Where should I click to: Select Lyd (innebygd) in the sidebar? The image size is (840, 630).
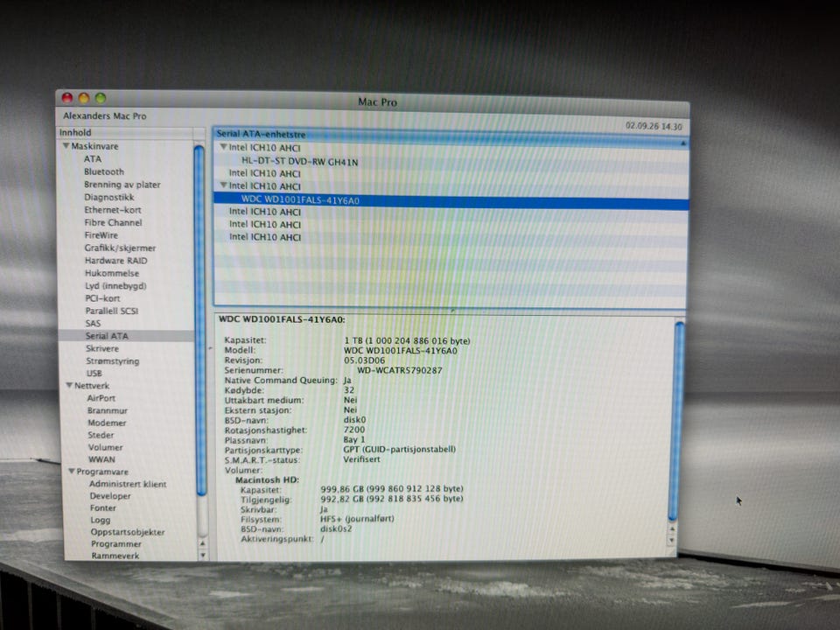[115, 285]
